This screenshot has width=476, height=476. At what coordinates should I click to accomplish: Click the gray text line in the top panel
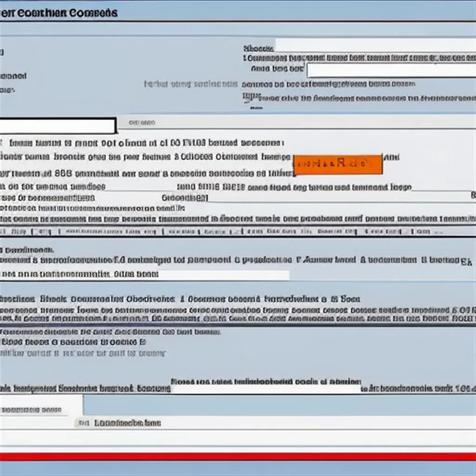tap(191, 84)
